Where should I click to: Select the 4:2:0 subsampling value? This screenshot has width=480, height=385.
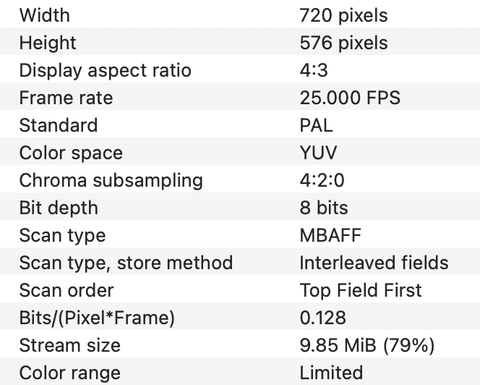[x=322, y=180]
